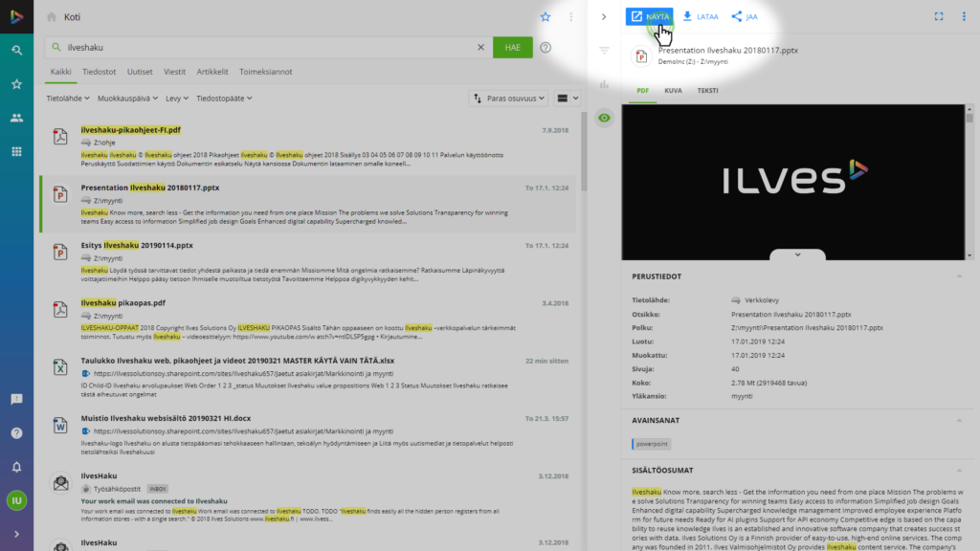This screenshot has height=551, width=980.
Task: Clear the search field with X
Action: [480, 48]
